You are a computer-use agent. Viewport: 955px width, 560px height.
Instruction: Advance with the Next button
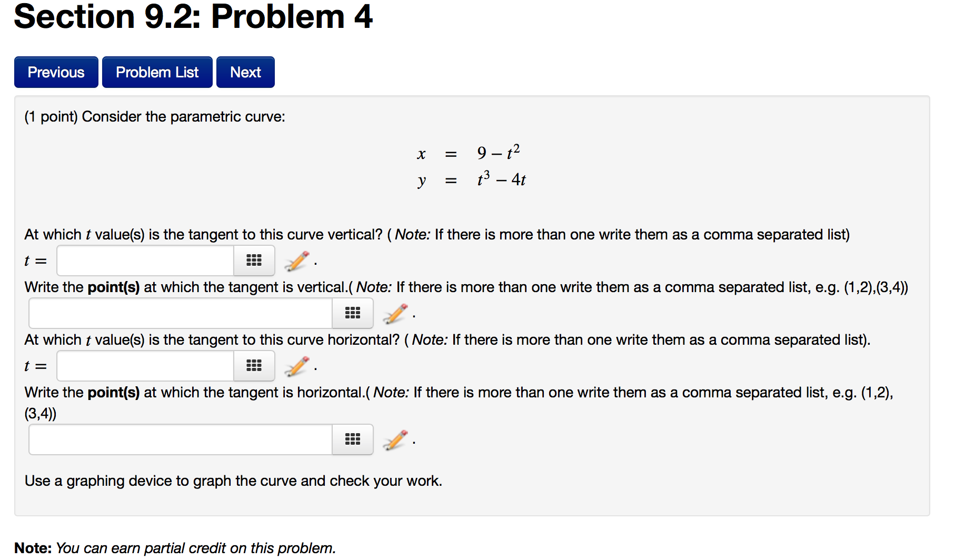pos(245,72)
